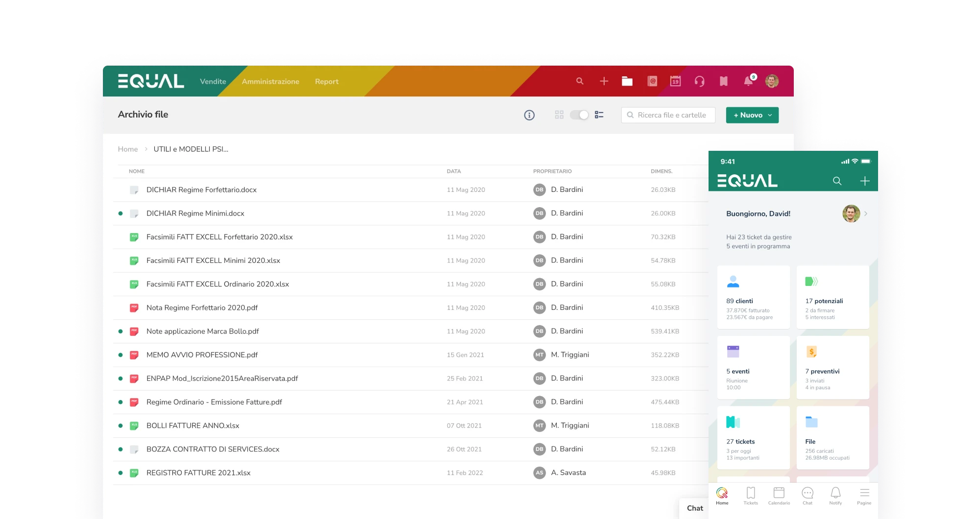Viewport: 980px width, 519px height.
Task: Select the Calendario tab in mobile nav
Action: [779, 495]
